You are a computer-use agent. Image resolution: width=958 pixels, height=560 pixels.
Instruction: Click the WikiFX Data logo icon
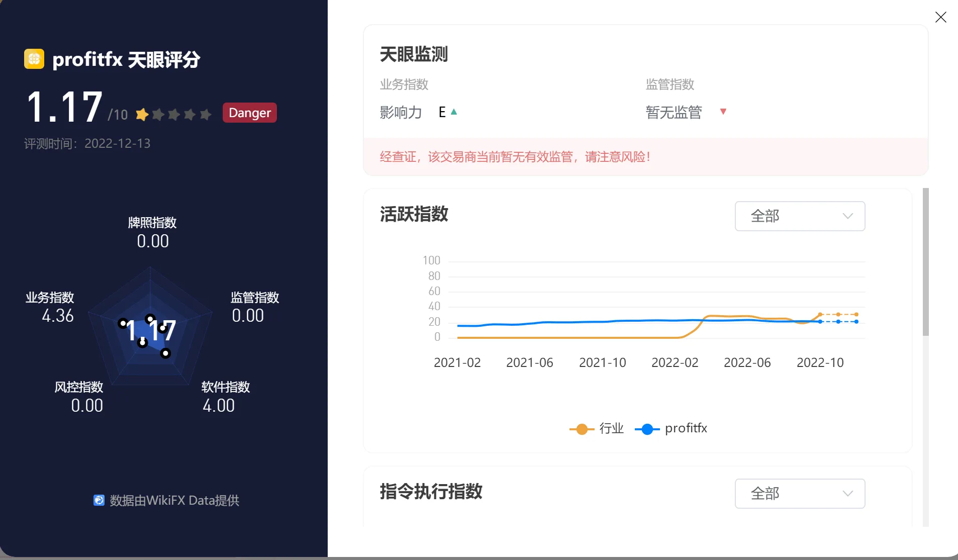(x=99, y=500)
